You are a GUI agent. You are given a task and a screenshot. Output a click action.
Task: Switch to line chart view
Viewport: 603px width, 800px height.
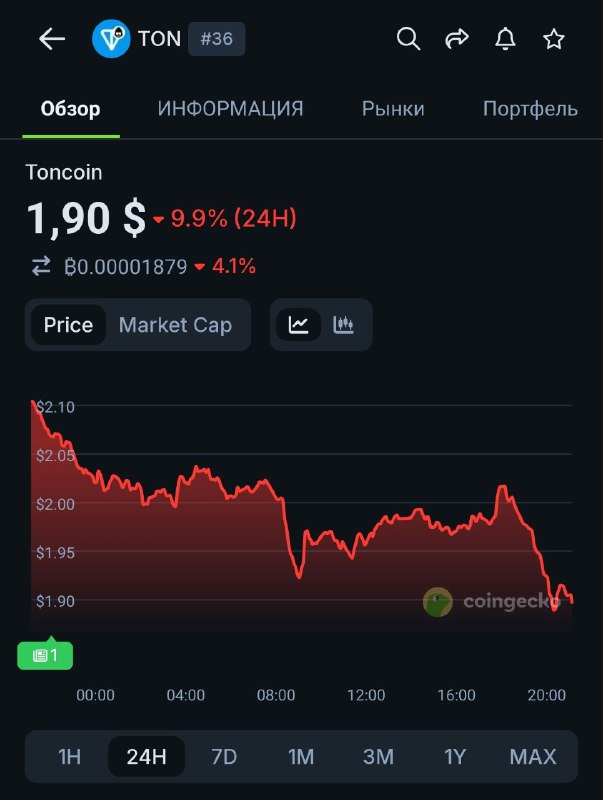coord(298,325)
